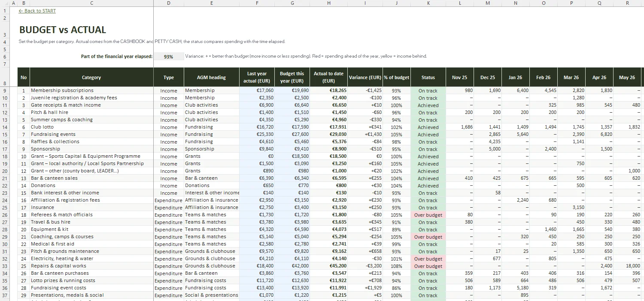
Task: Click Over budget status for Referees row
Action: tap(428, 215)
